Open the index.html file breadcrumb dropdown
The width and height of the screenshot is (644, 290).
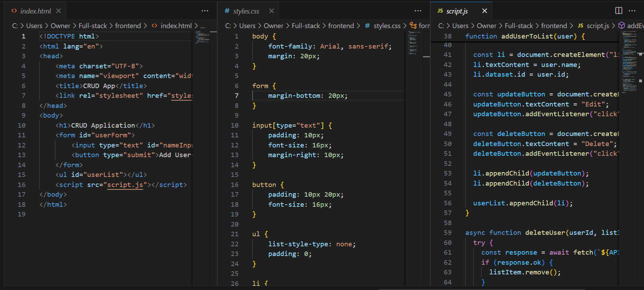point(176,26)
